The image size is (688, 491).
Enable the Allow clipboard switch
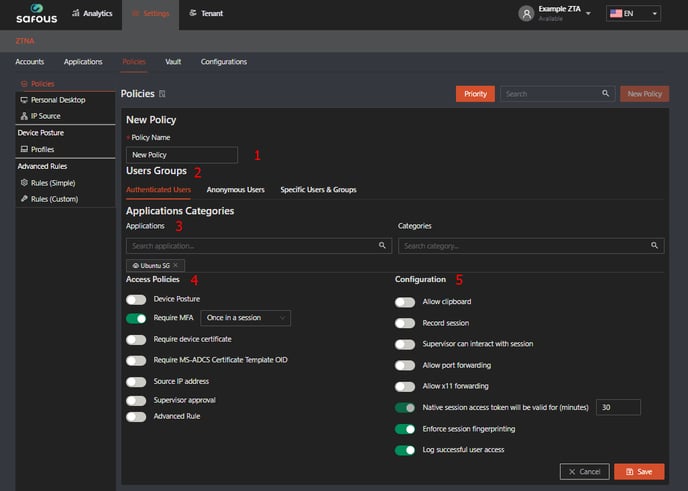pos(405,302)
